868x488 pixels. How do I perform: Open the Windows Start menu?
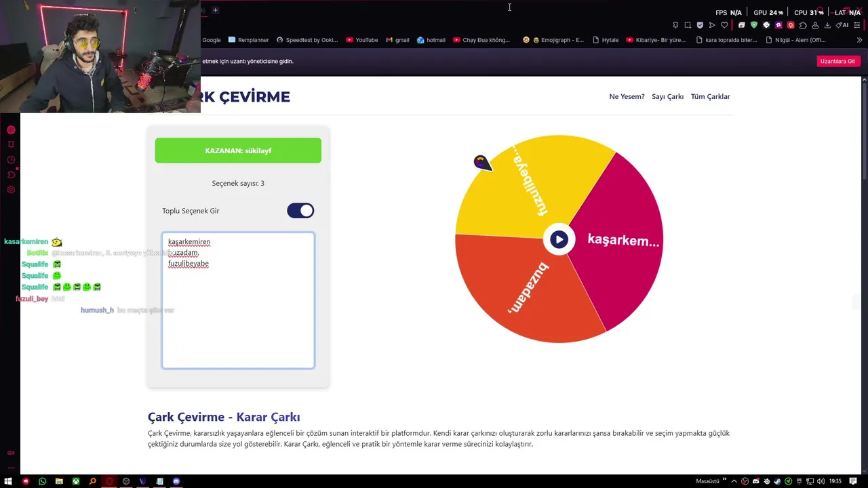click(8, 481)
